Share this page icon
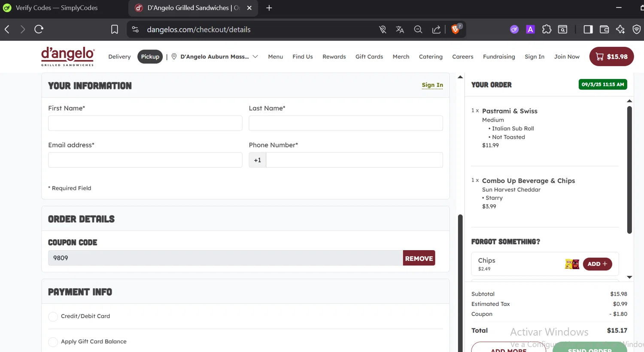Image resolution: width=644 pixels, height=352 pixels. pos(436,29)
